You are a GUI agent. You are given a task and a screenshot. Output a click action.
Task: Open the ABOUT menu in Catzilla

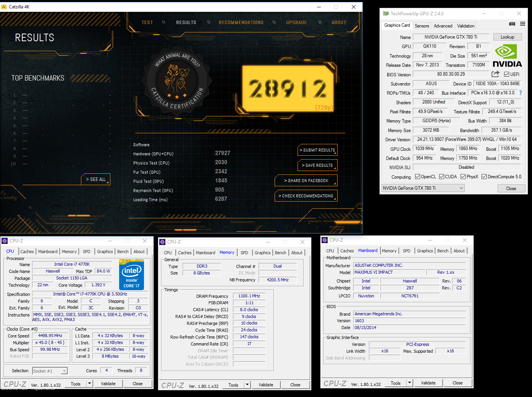(x=339, y=23)
